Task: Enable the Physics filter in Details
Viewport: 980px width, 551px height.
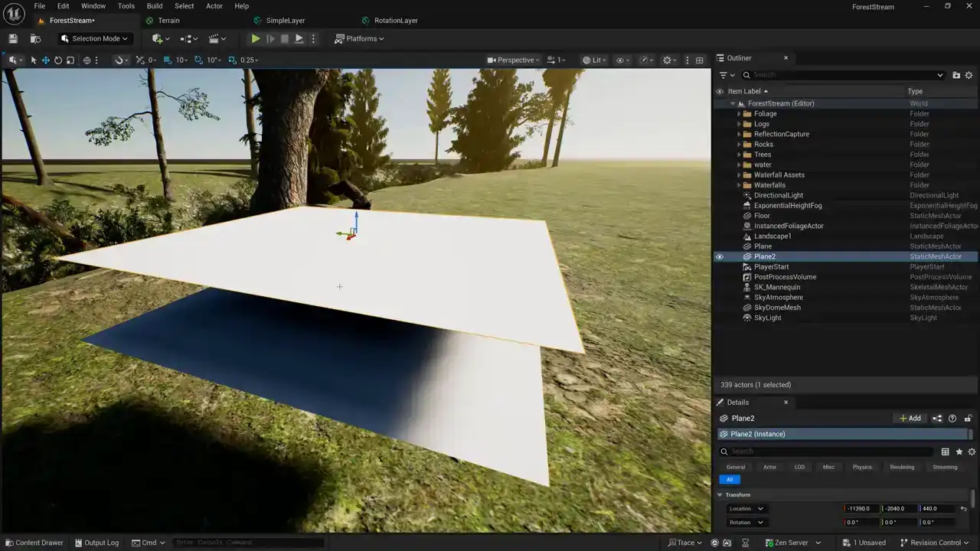Action: tap(862, 467)
